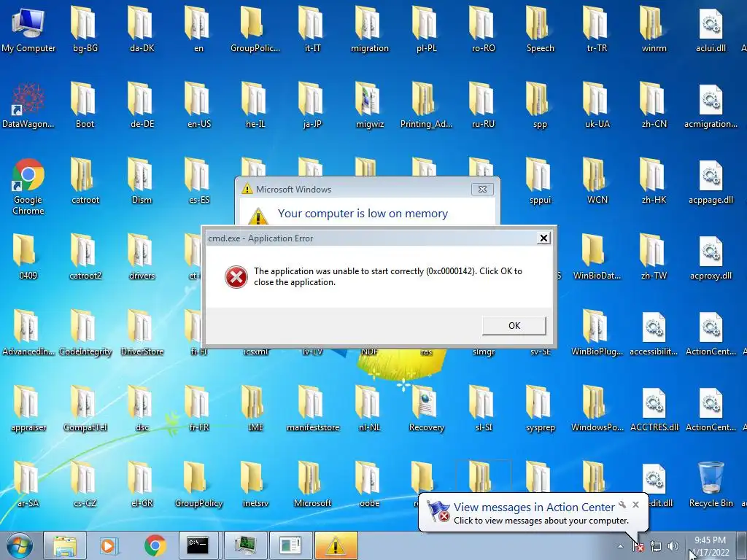Select the manifeststore folder
Viewport: 747px width, 560px height.
[x=312, y=408]
